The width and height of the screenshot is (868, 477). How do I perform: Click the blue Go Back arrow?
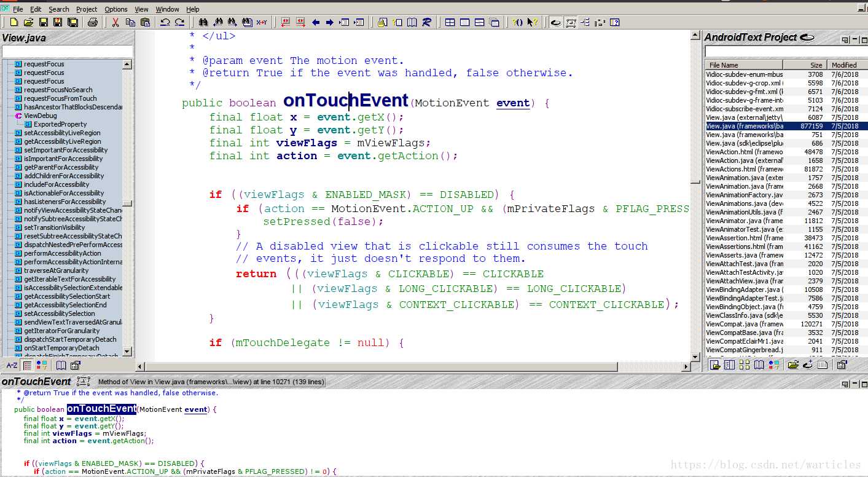[x=316, y=22]
